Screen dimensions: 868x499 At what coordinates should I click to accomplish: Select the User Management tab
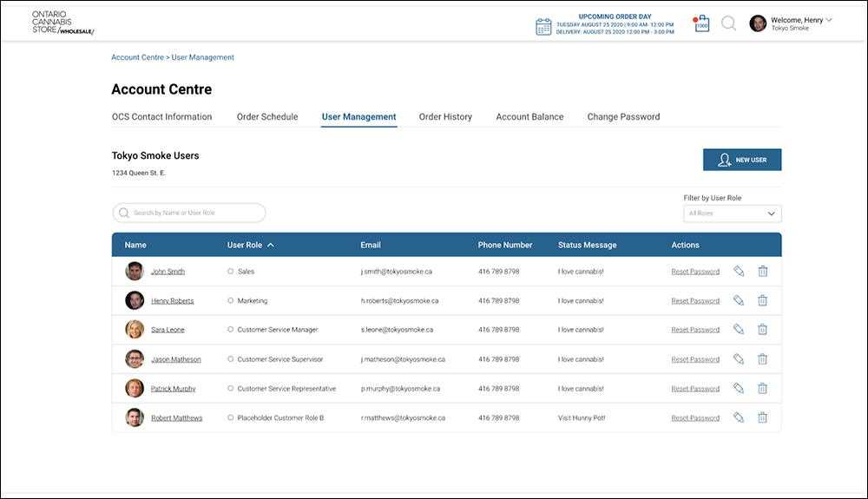click(x=358, y=117)
